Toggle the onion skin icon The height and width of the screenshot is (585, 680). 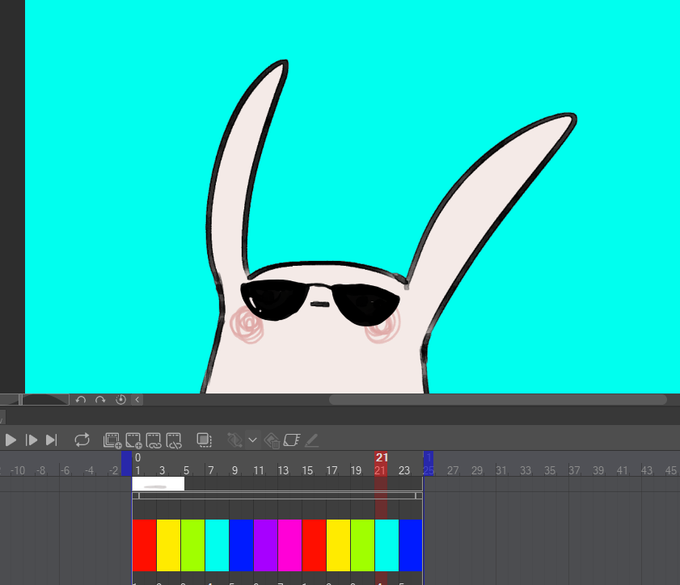tap(204, 439)
